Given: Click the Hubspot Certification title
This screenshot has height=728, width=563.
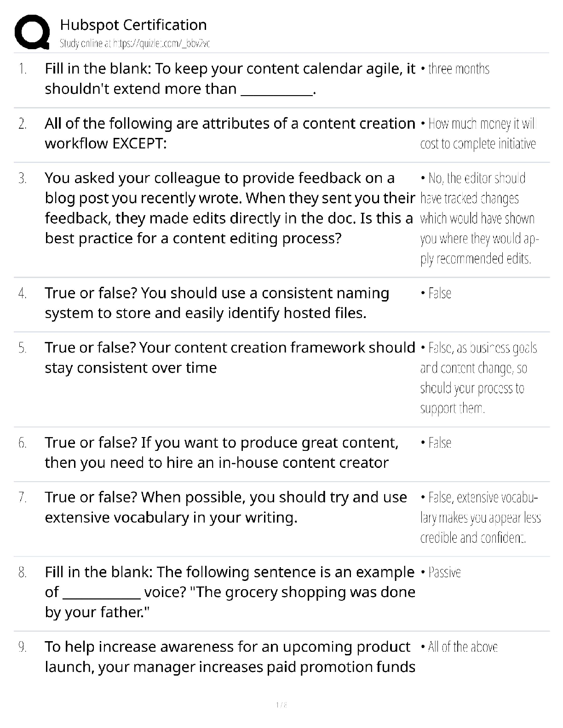Looking at the screenshot, I should (133, 24).
